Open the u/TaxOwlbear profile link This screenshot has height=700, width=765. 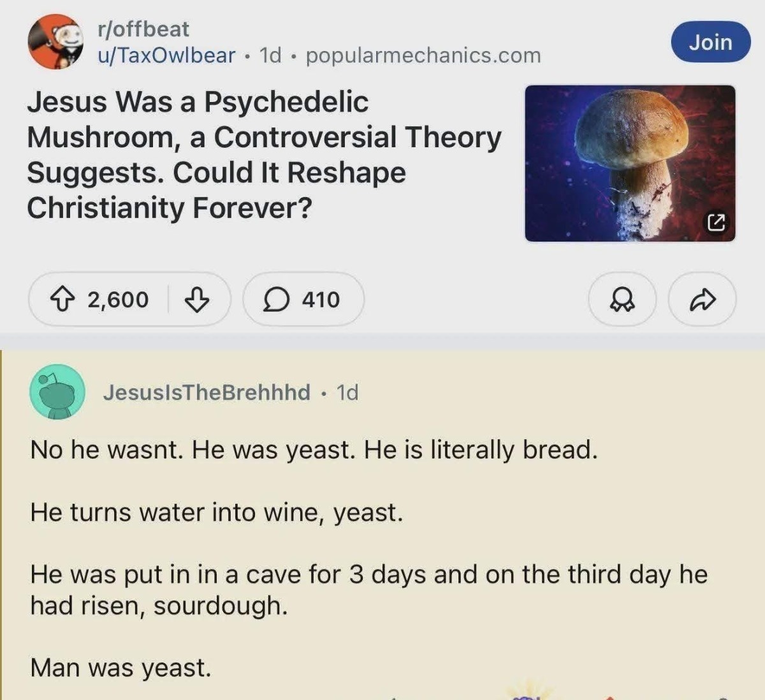point(166,55)
